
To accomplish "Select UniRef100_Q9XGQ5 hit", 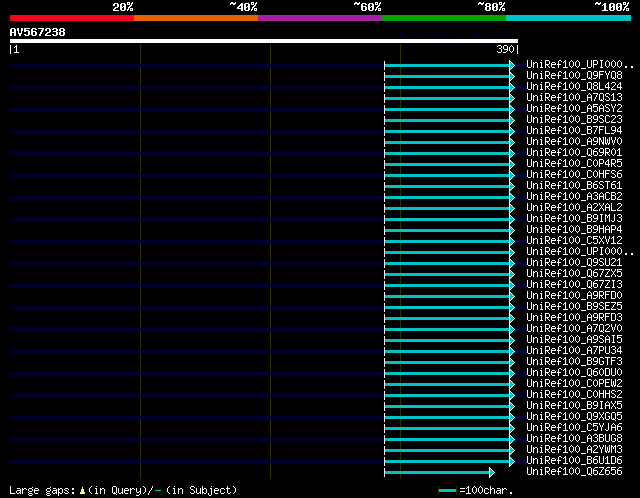I will 574,417.
